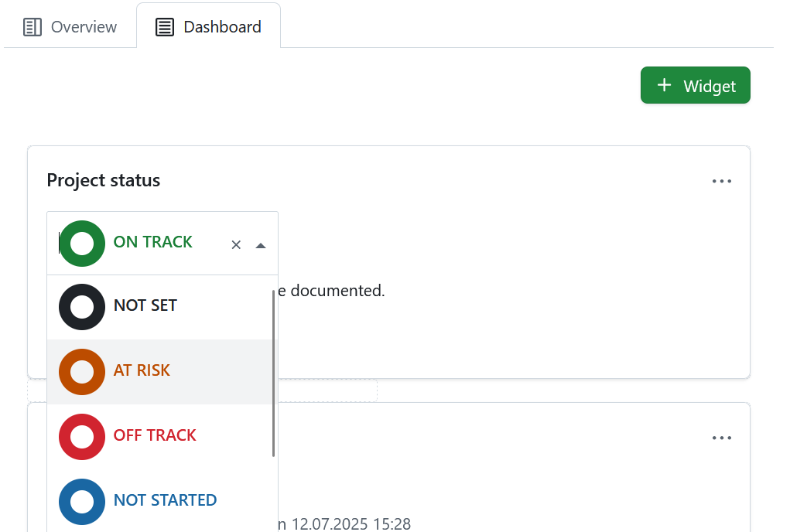790x532 pixels.
Task: Click the green ON TRACK status circle icon
Action: (81, 243)
